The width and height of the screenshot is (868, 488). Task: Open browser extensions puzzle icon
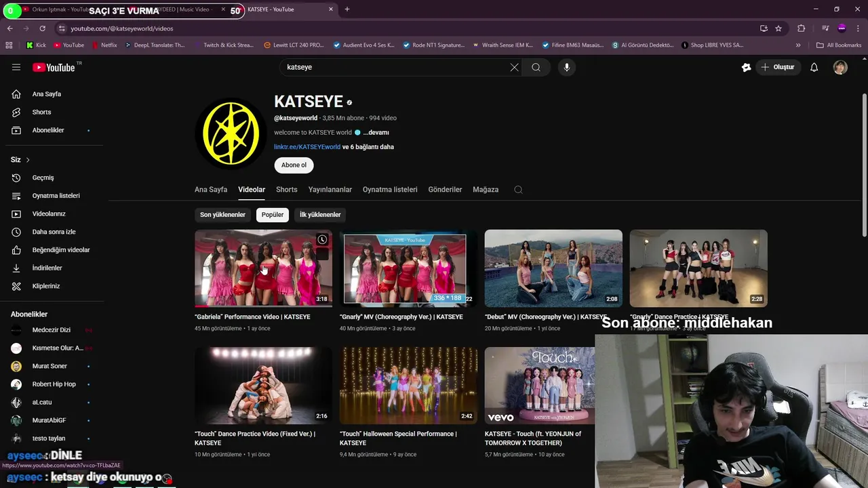(x=802, y=28)
